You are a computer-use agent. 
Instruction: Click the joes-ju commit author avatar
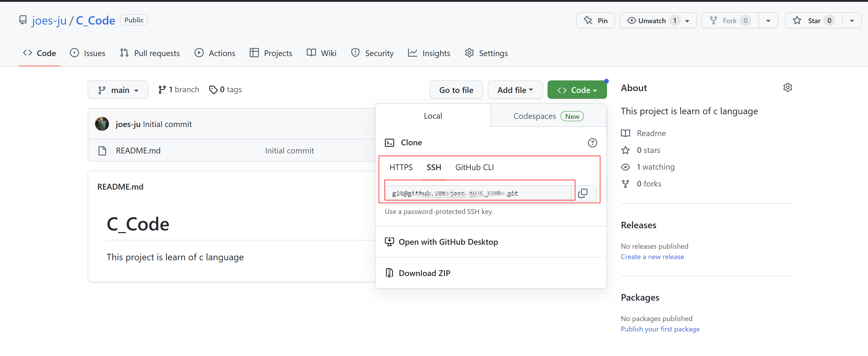pos(102,124)
